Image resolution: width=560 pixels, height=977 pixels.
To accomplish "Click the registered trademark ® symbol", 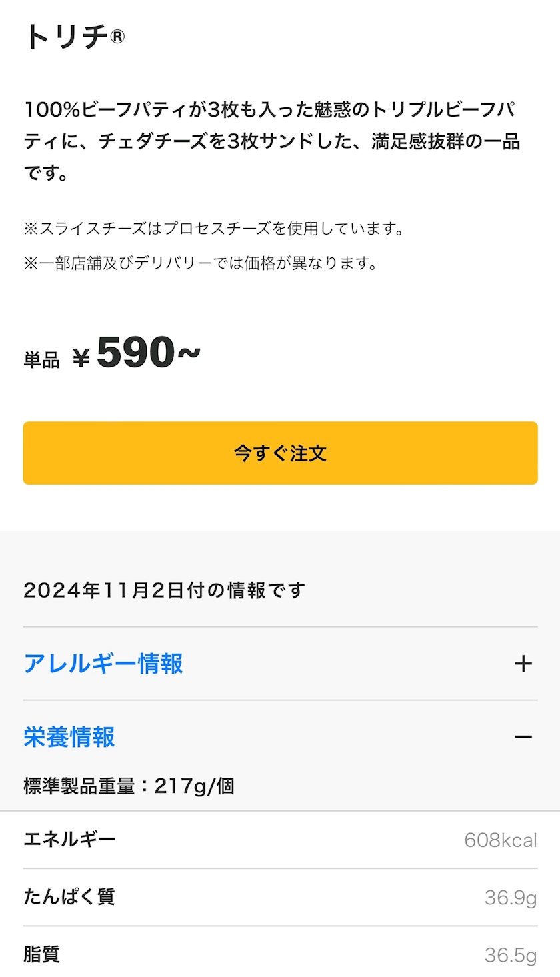I will (x=116, y=37).
